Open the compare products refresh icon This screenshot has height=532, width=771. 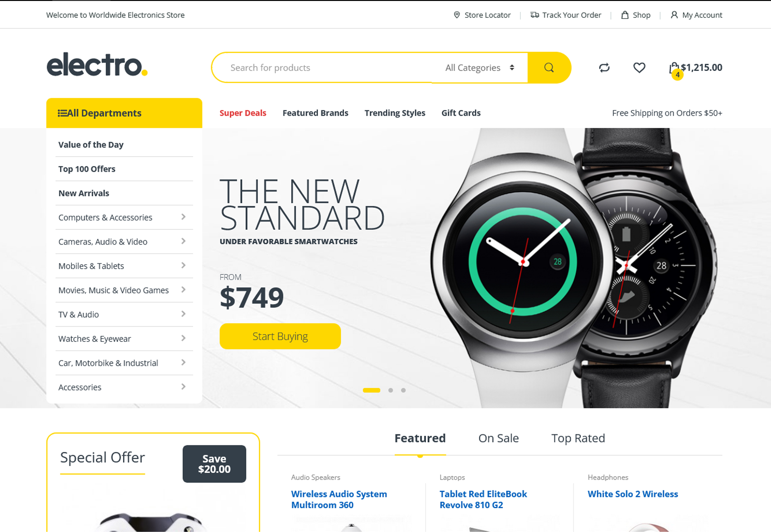click(604, 68)
